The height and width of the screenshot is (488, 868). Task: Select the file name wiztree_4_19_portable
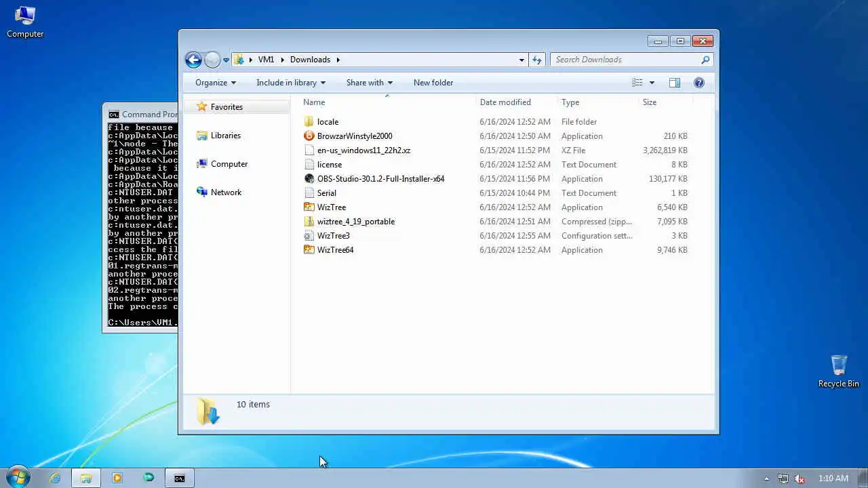click(356, 222)
